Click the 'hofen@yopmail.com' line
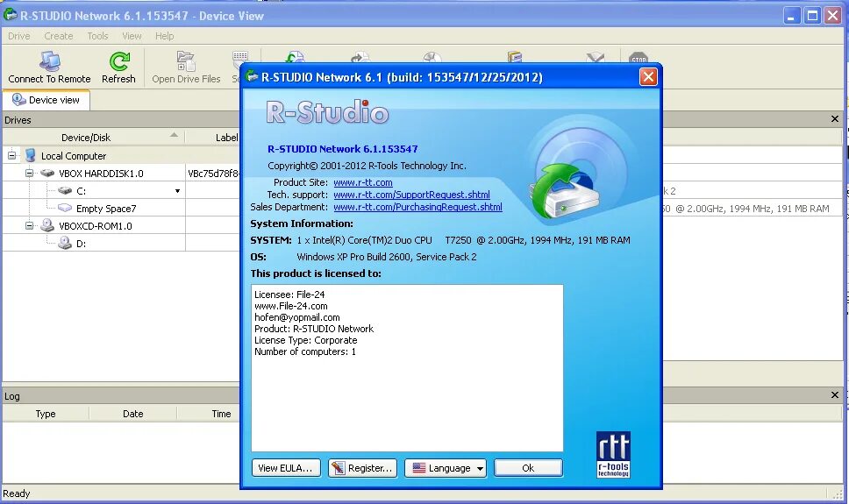This screenshot has width=849, height=504. coord(297,317)
